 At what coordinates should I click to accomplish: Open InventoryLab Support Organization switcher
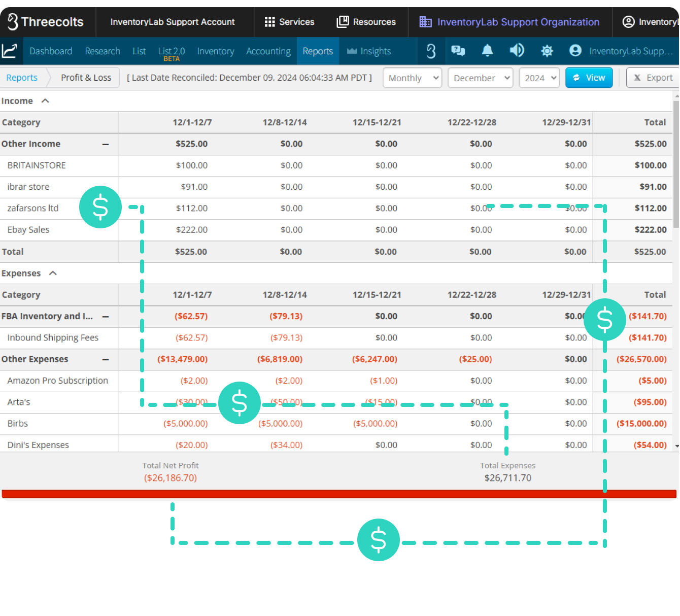(509, 22)
